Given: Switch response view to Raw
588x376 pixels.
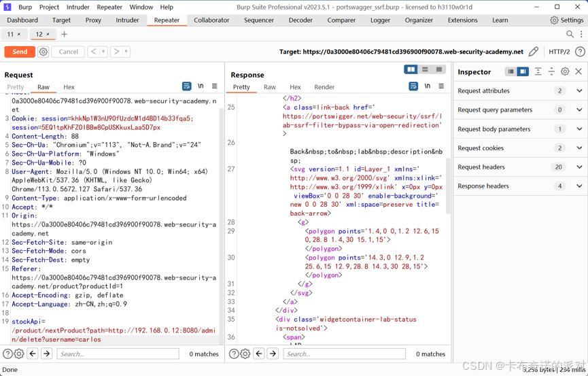Looking at the screenshot, I should [270, 87].
